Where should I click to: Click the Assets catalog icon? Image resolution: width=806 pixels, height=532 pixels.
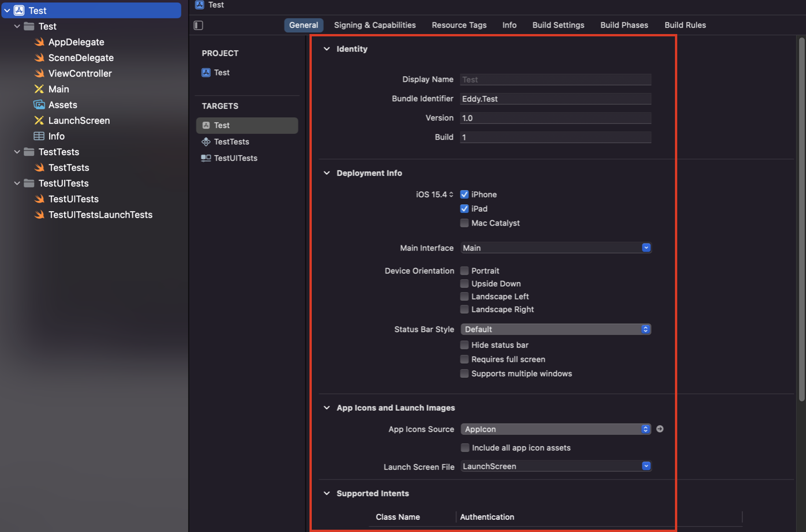coord(39,104)
